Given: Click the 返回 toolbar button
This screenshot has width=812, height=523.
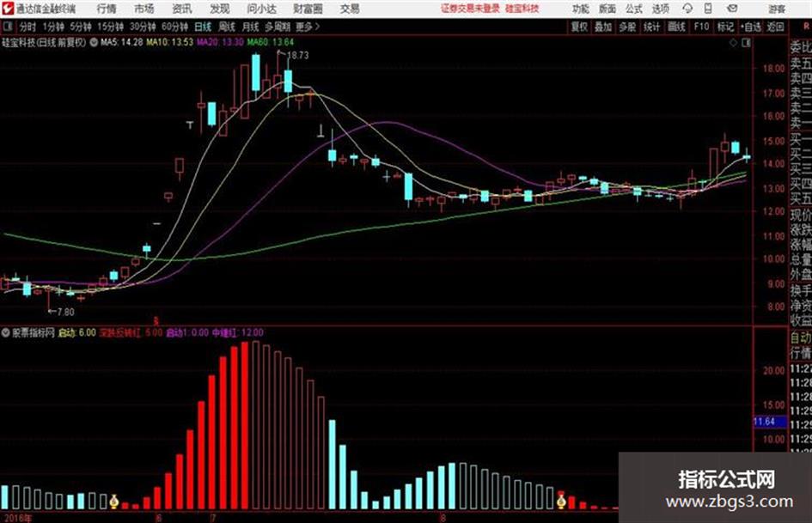Looking at the screenshot, I should [775, 27].
